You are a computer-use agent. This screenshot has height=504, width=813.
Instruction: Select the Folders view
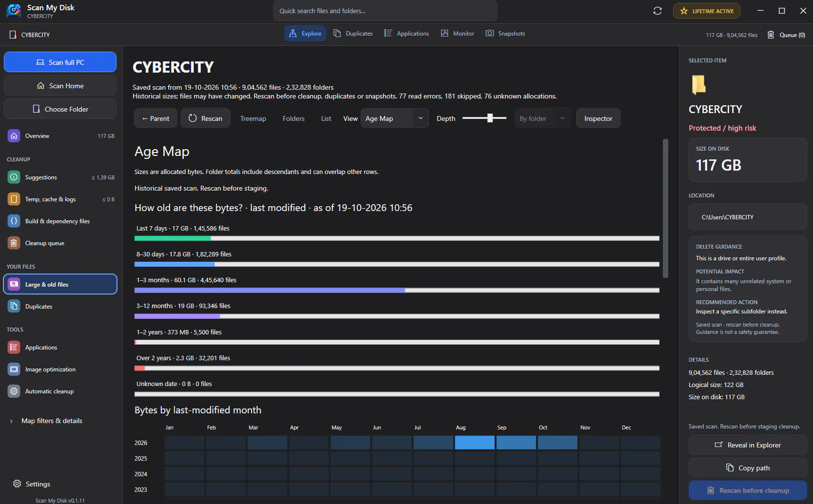click(x=293, y=118)
